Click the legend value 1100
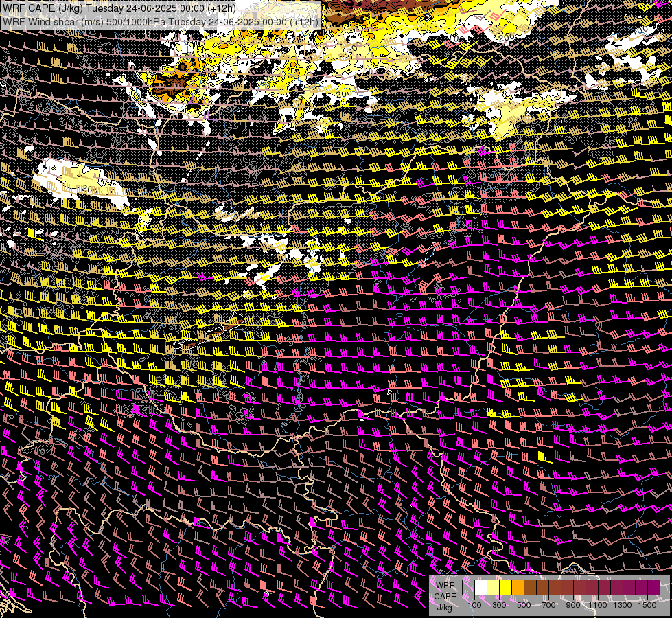The image size is (672, 618). [597, 605]
